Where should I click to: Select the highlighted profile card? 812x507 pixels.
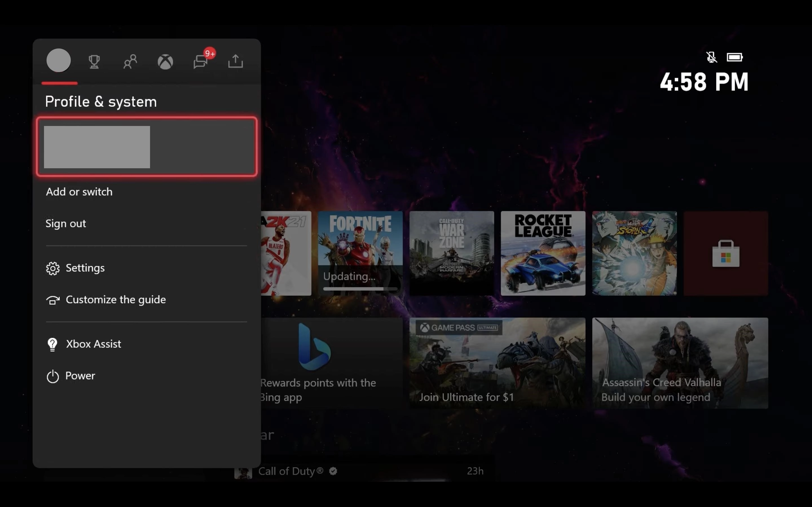click(147, 147)
